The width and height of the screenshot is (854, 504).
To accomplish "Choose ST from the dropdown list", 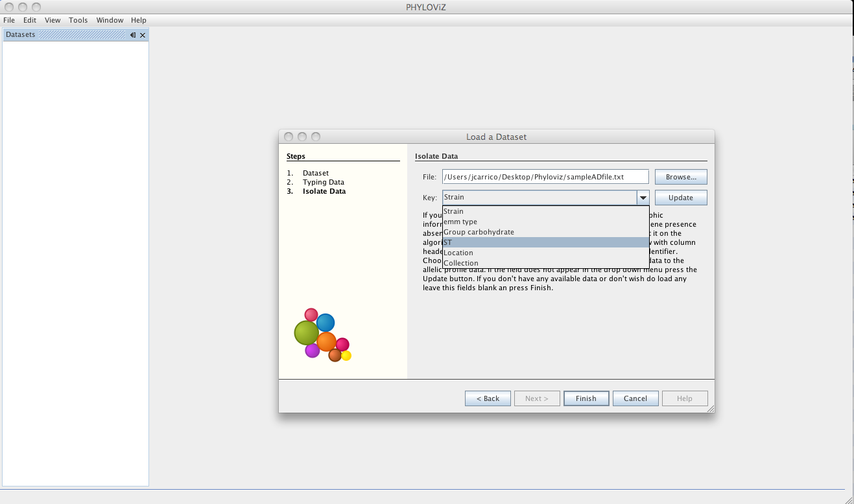I will pos(545,242).
